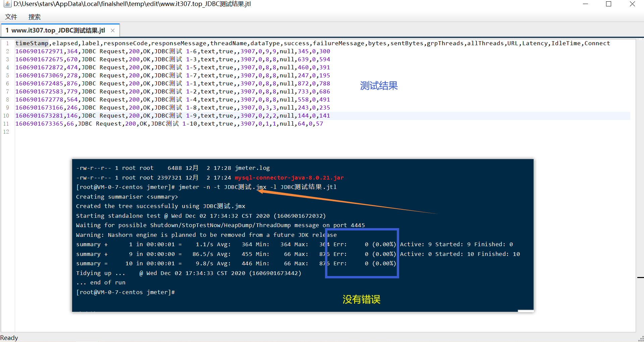Minimize the editor window
Viewport: 644px width, 342px height.
click(x=585, y=4)
